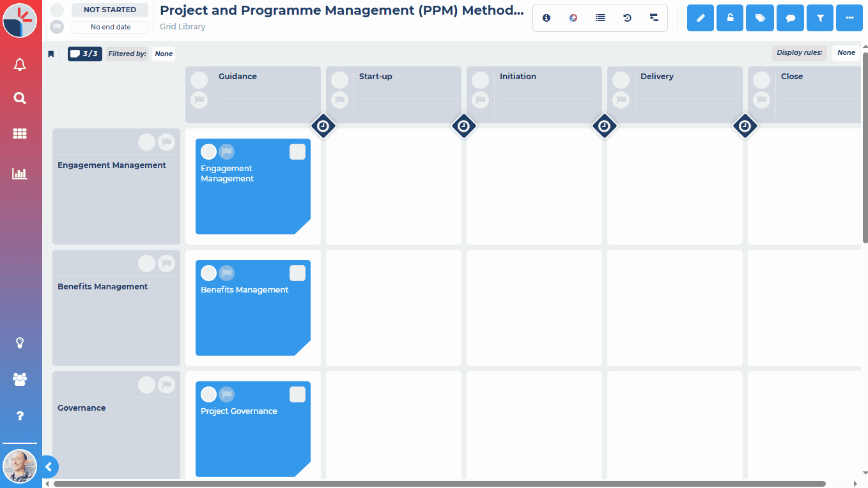Open the history clock-arrow icon in toolbar
The width and height of the screenshot is (868, 488).
[627, 18]
